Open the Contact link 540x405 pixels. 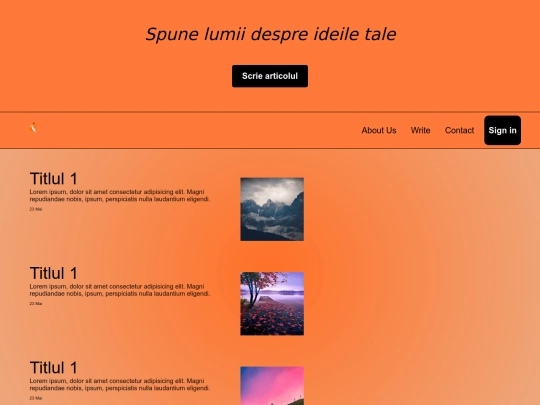459,131
